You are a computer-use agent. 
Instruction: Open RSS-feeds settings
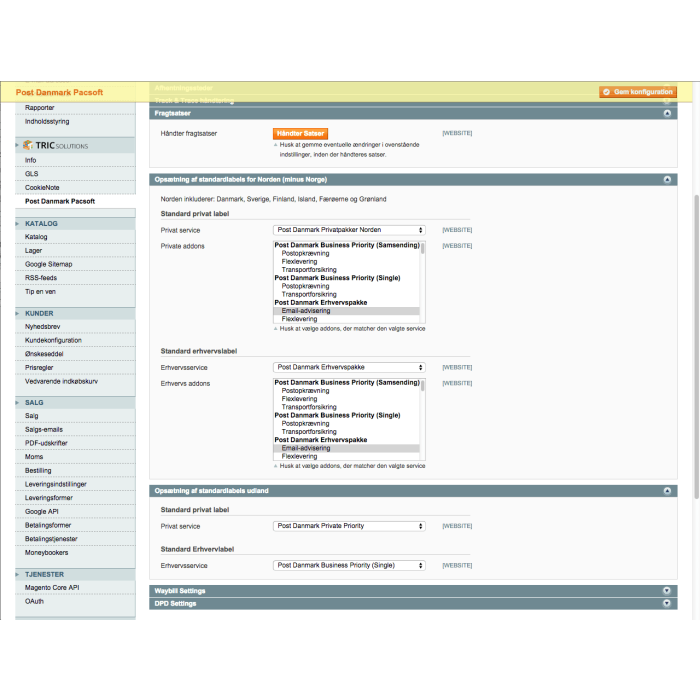[x=41, y=278]
